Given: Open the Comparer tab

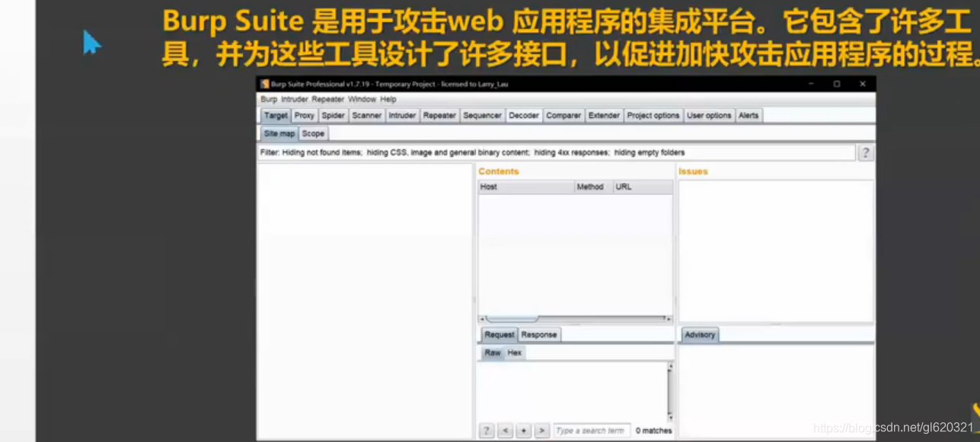Looking at the screenshot, I should pos(563,116).
